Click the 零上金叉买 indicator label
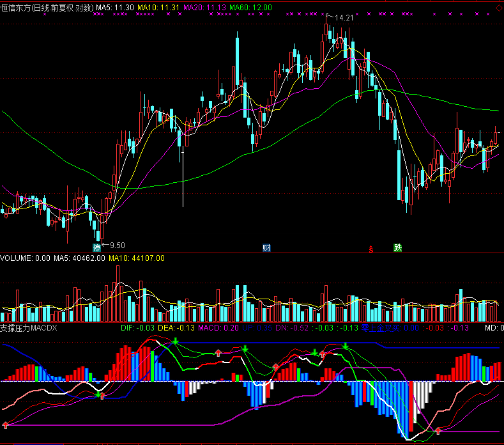The height and width of the screenshot is (445, 504). (x=380, y=328)
